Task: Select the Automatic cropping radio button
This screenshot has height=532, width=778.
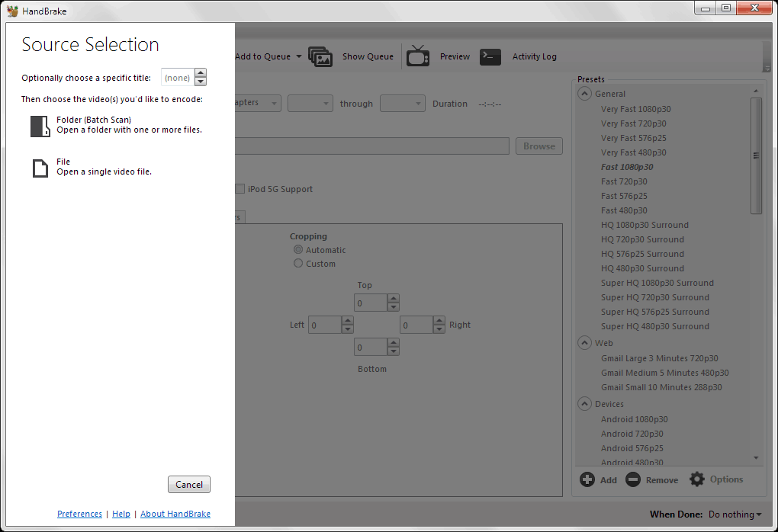Action: point(298,250)
